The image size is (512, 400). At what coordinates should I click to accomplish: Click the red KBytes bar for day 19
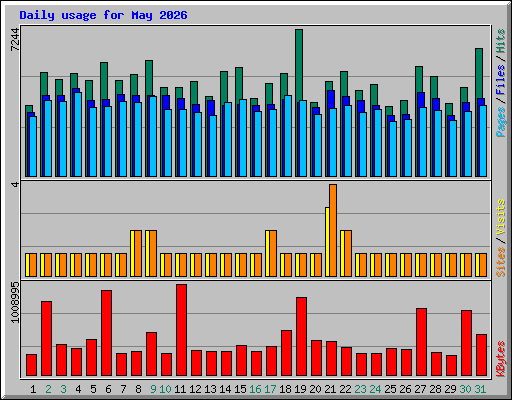click(301, 337)
